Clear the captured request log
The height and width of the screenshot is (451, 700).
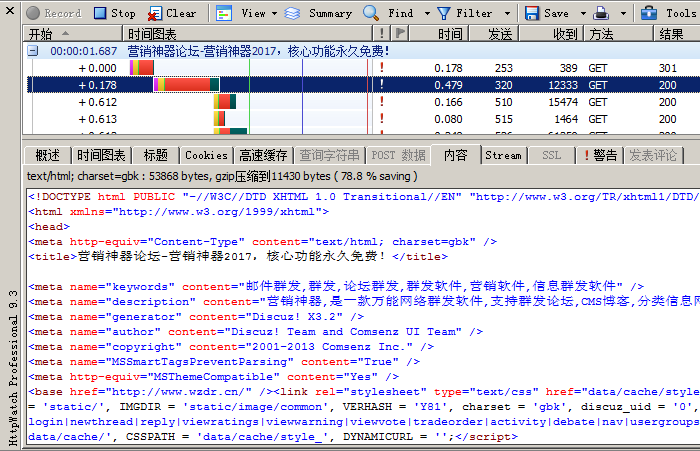point(172,13)
